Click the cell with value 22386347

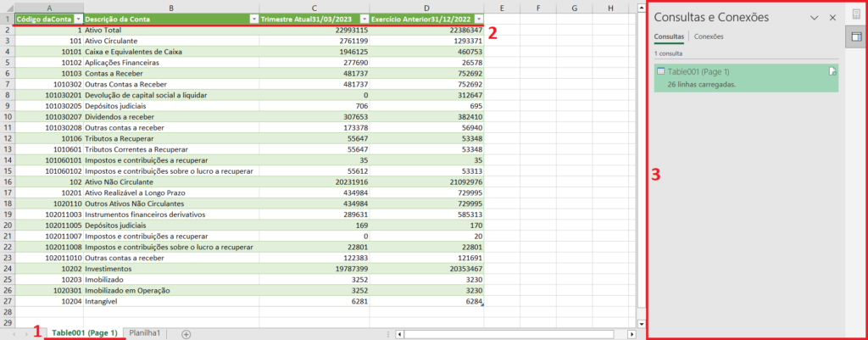pyautogui.click(x=426, y=30)
